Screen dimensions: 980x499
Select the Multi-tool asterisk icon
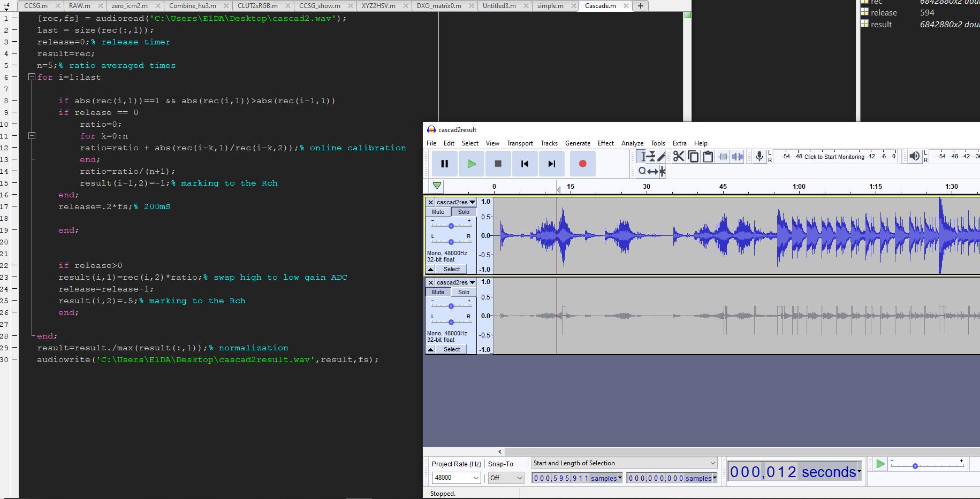pos(662,171)
